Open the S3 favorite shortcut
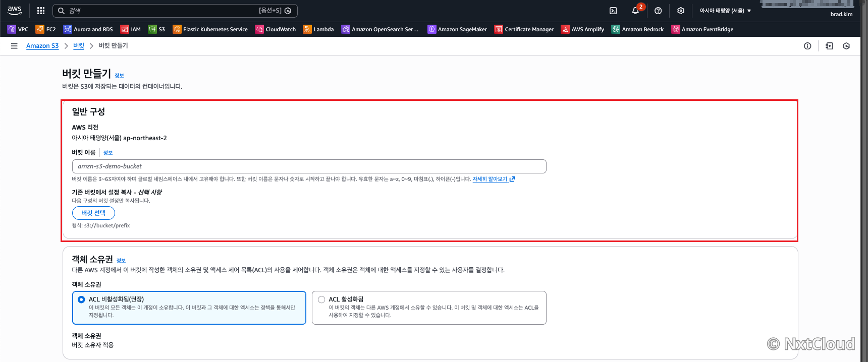 157,29
